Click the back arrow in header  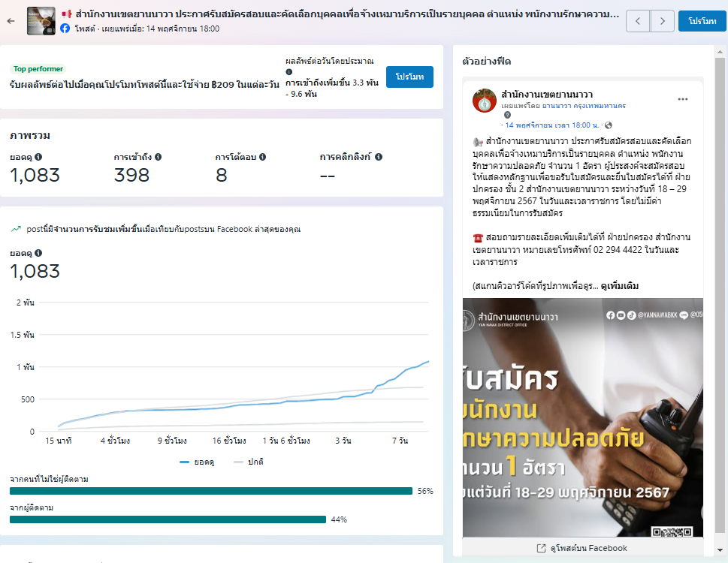(11, 21)
